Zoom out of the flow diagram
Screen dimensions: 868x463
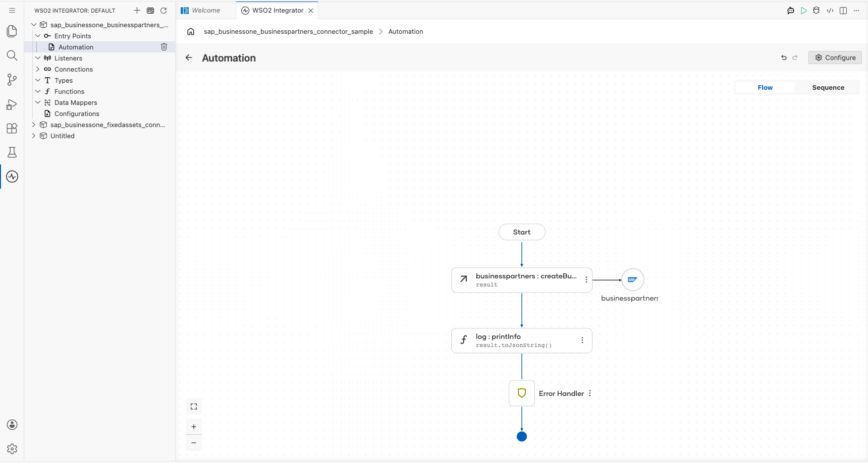pos(194,443)
